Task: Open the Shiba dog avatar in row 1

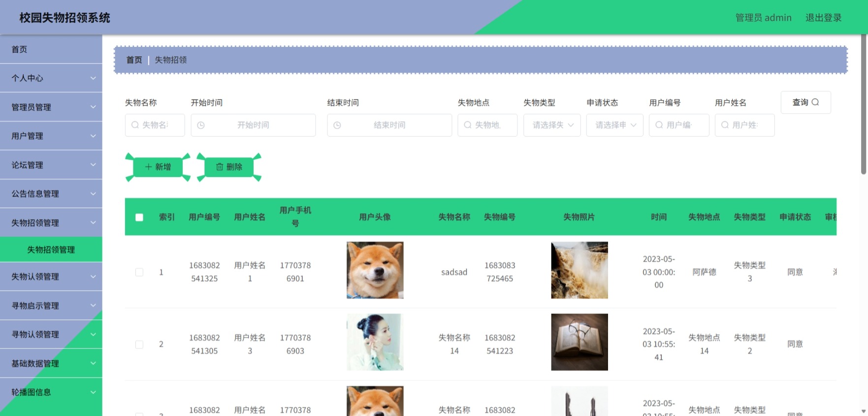Action: pyautogui.click(x=375, y=270)
